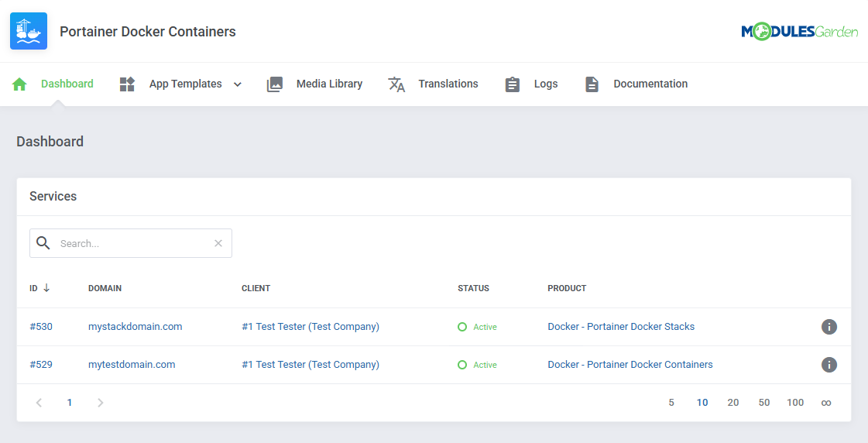Open the ModulesGarden logo link
Image resolution: width=868 pixels, height=443 pixels.
click(799, 32)
